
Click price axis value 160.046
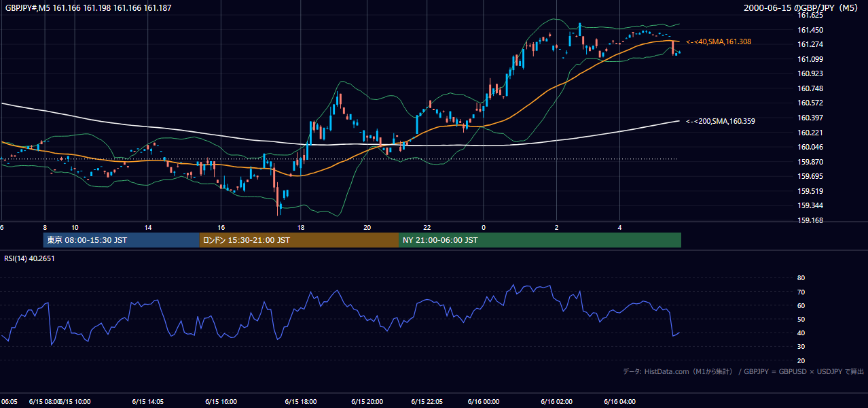click(810, 147)
